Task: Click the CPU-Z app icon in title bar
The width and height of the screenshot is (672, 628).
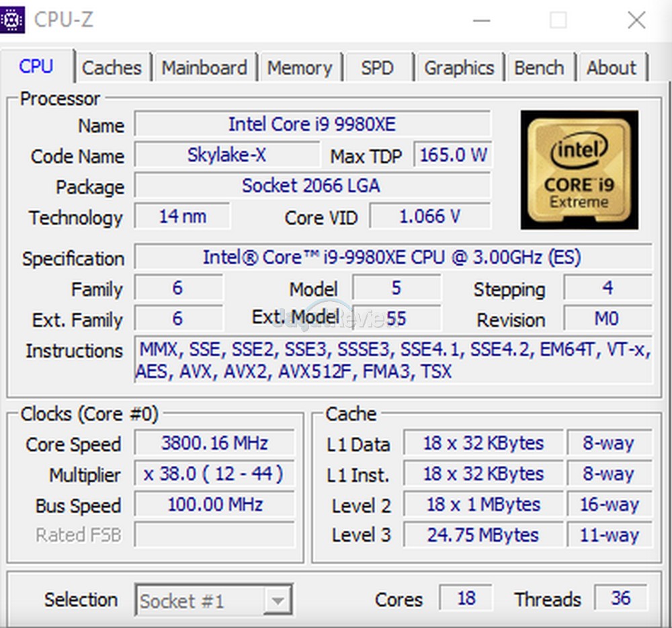Action: click(x=12, y=19)
